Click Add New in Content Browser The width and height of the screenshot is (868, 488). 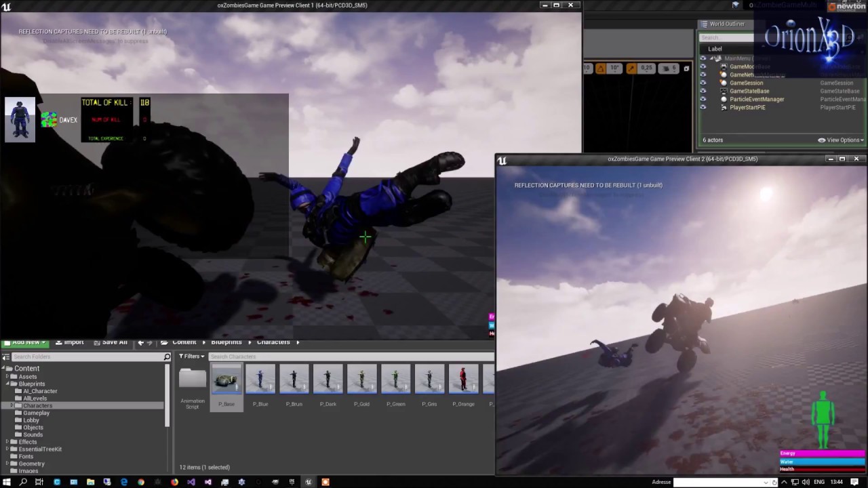(26, 342)
